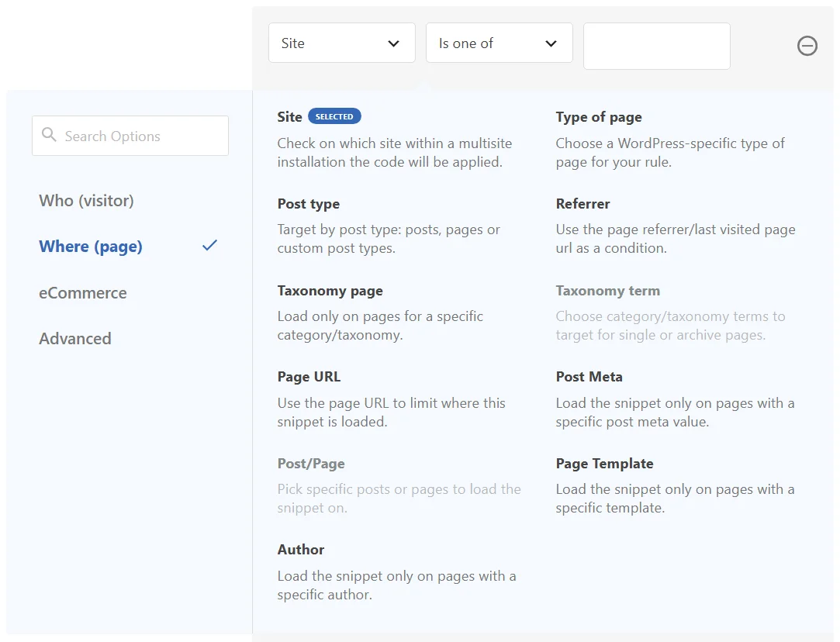Viewport: 840px width, 642px height.
Task: Choose the Page URL option
Action: click(x=309, y=377)
